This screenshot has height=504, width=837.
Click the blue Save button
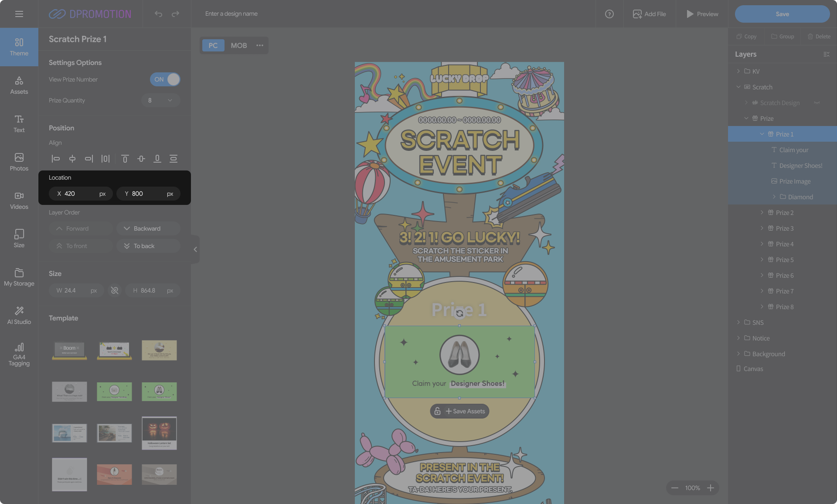tap(782, 14)
